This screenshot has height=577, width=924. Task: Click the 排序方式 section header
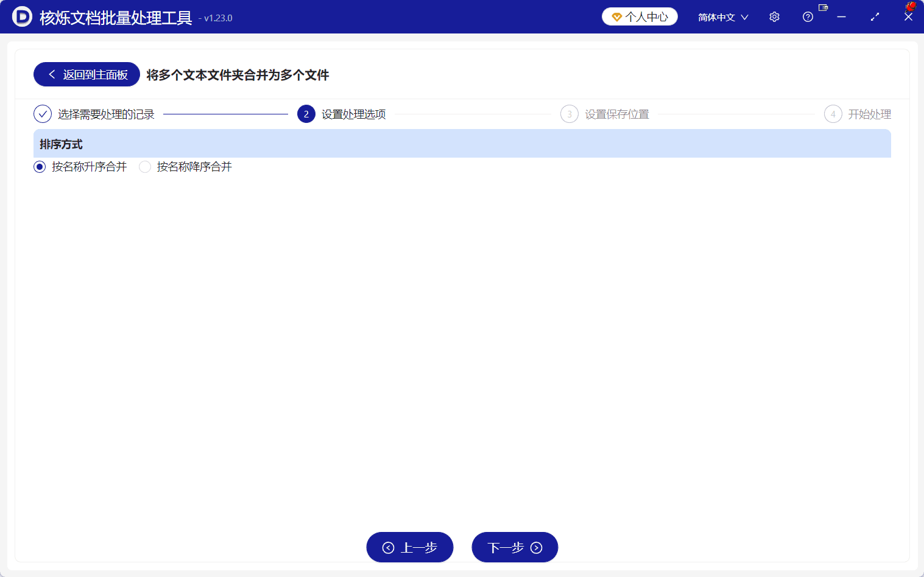coord(462,144)
